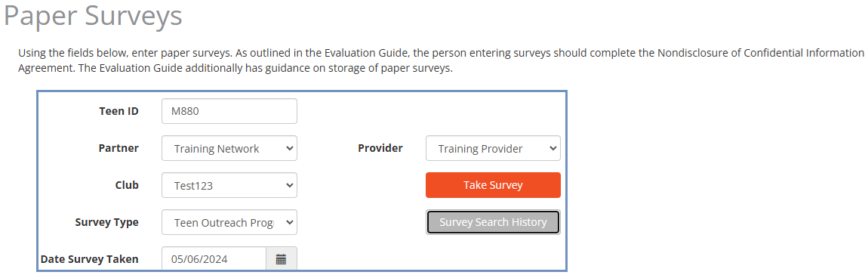Screen dimensions: 868x275
Task: Click the Date Survey Taken label
Action: coord(90,259)
